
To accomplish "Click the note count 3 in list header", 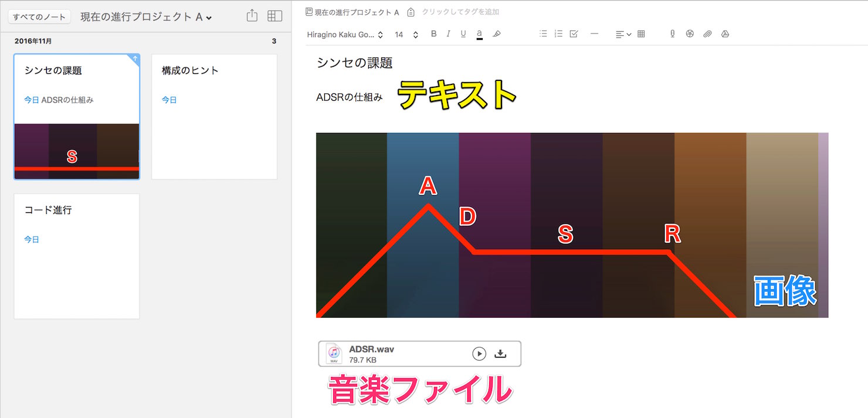I will pos(274,41).
